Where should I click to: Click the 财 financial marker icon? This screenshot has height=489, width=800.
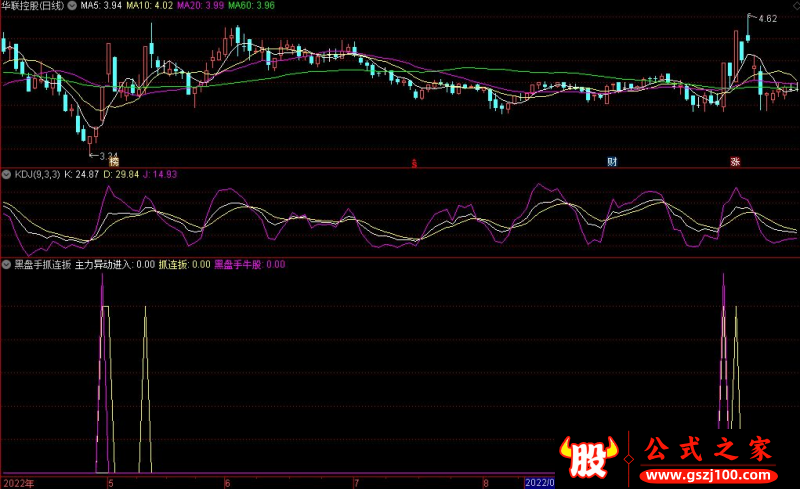pos(612,161)
